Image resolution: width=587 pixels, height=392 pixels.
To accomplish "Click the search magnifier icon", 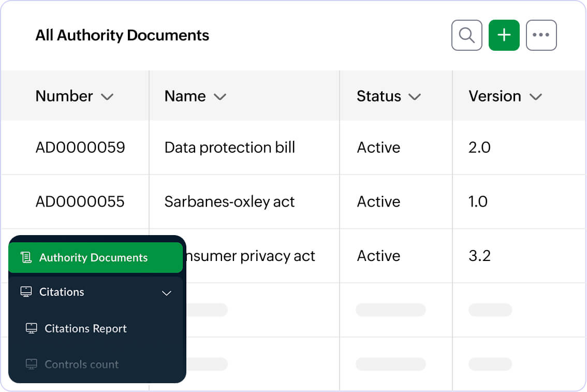I will [x=466, y=35].
